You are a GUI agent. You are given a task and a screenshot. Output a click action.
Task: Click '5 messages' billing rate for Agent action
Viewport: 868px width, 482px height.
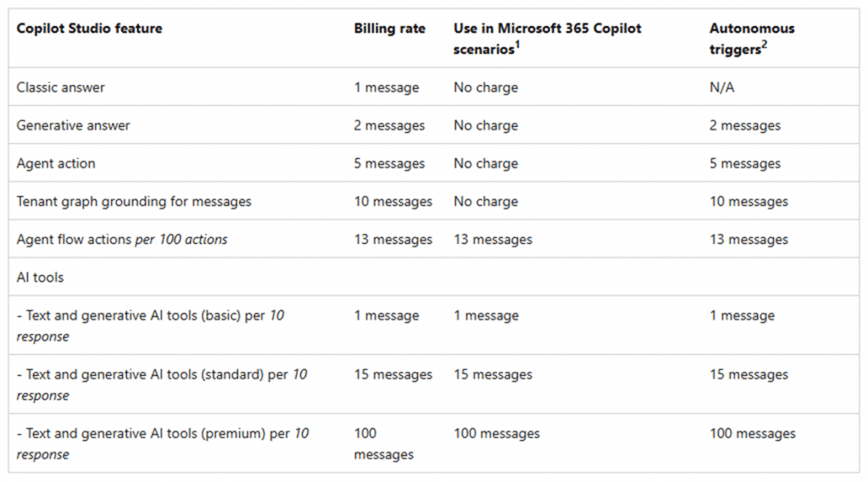pos(389,163)
